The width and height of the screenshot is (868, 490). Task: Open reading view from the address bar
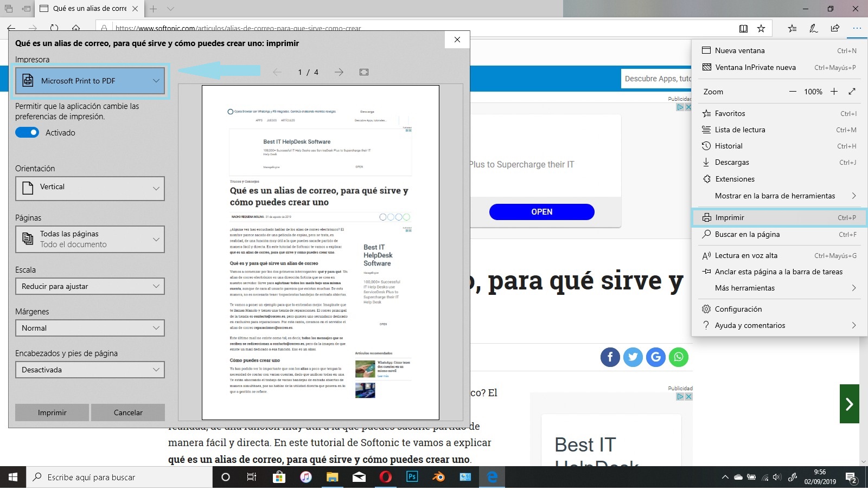pos(743,28)
